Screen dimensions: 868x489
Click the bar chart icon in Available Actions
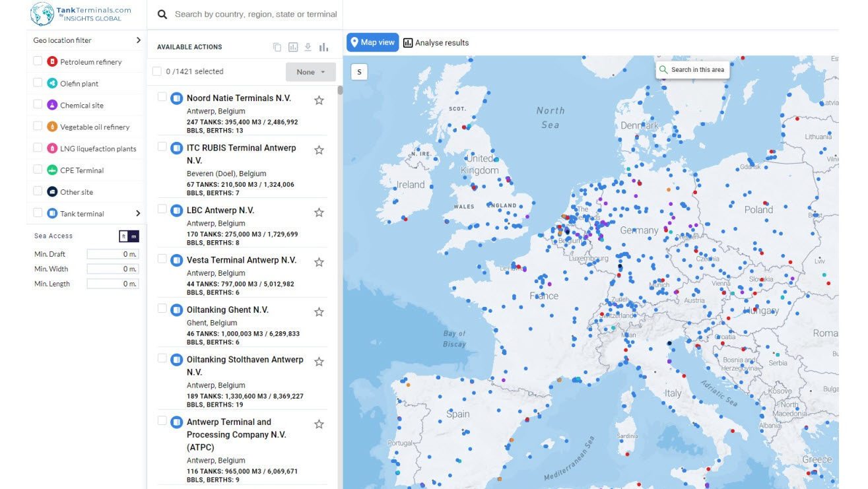tap(323, 47)
